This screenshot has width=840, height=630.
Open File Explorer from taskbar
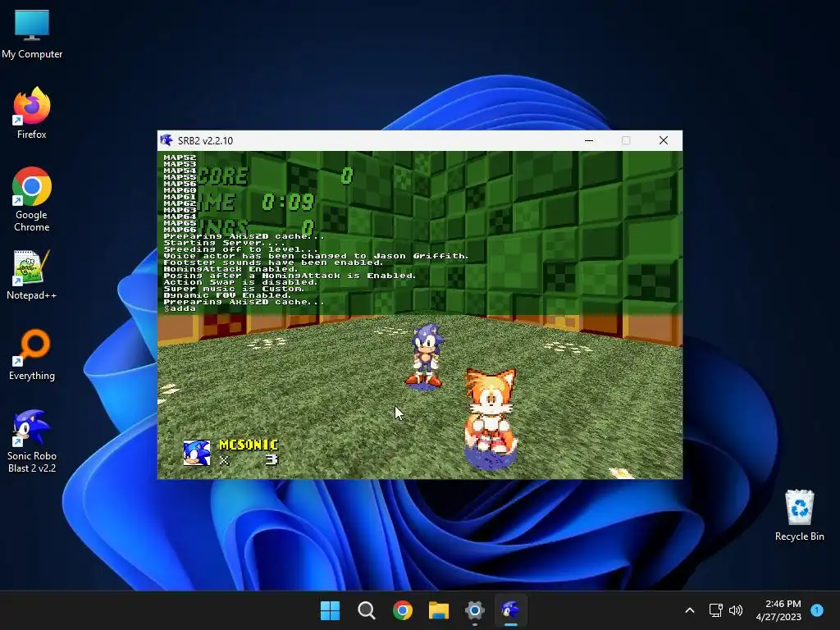(438, 610)
